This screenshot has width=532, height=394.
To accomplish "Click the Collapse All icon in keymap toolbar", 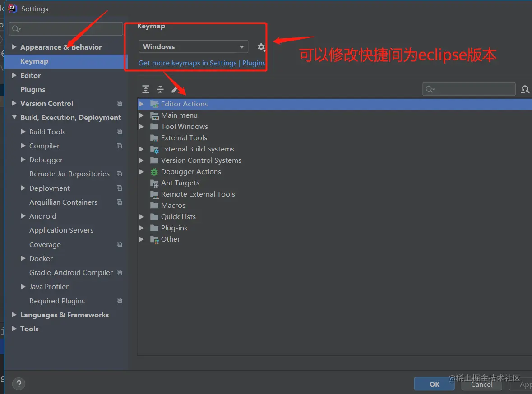I will point(160,89).
